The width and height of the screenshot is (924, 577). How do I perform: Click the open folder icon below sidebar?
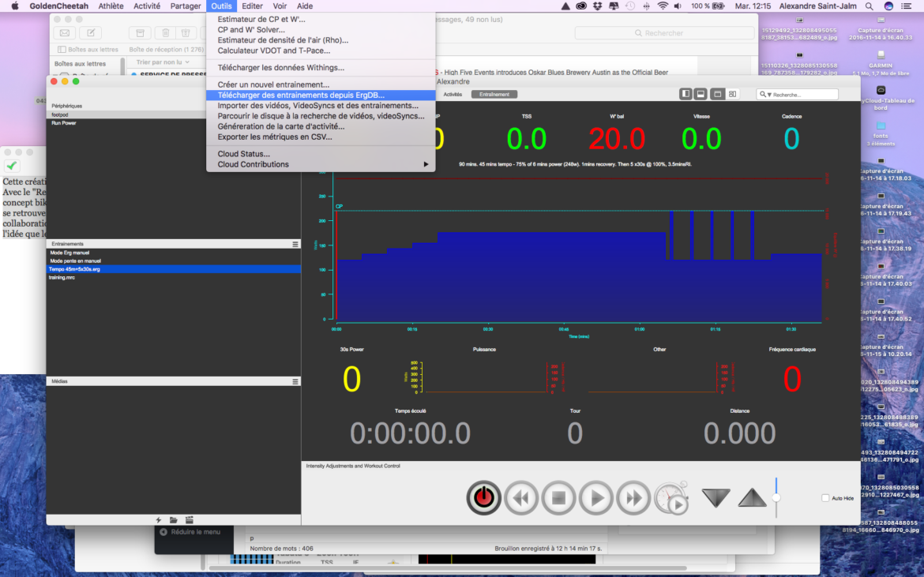tap(173, 520)
